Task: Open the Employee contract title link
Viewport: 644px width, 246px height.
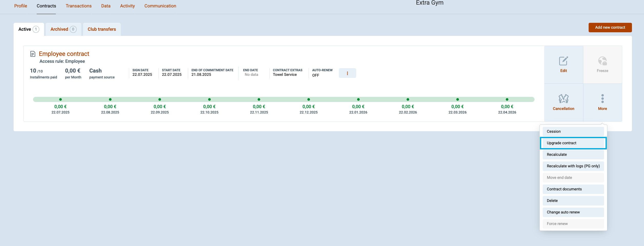Action: click(x=64, y=54)
